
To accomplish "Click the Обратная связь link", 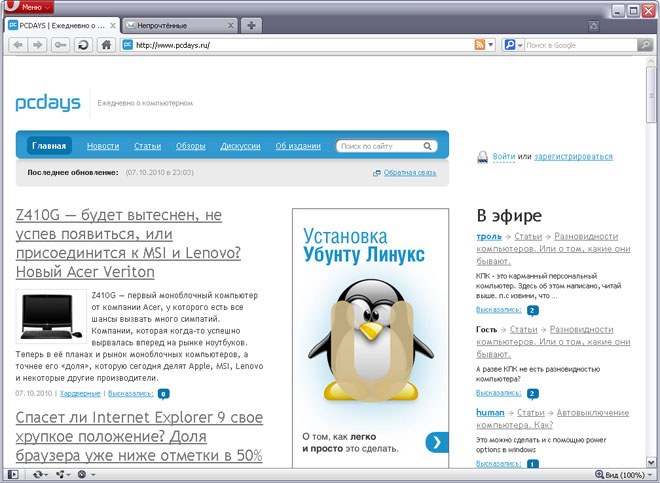I will click(x=410, y=173).
